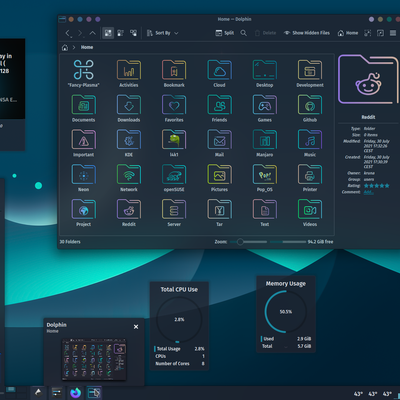Image resolution: width=400 pixels, height=400 pixels.
Task: Open the KDE folder
Action: coord(129,143)
